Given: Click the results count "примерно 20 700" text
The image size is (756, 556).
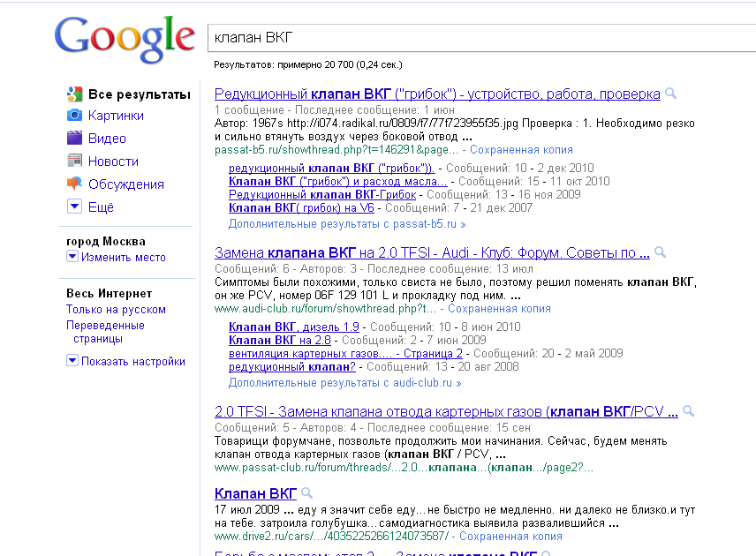Looking at the screenshot, I should [x=315, y=64].
